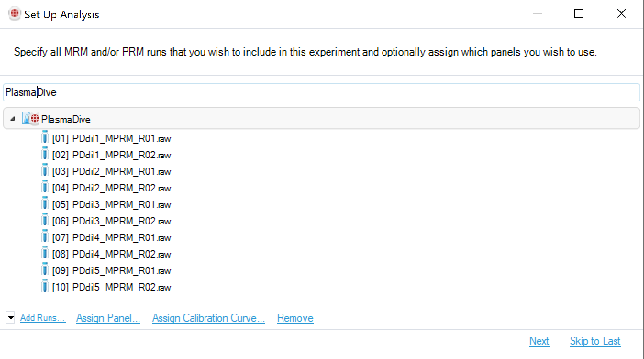Open Assign Calibration Curve link
Screen dimensions: 644x359
point(209,318)
